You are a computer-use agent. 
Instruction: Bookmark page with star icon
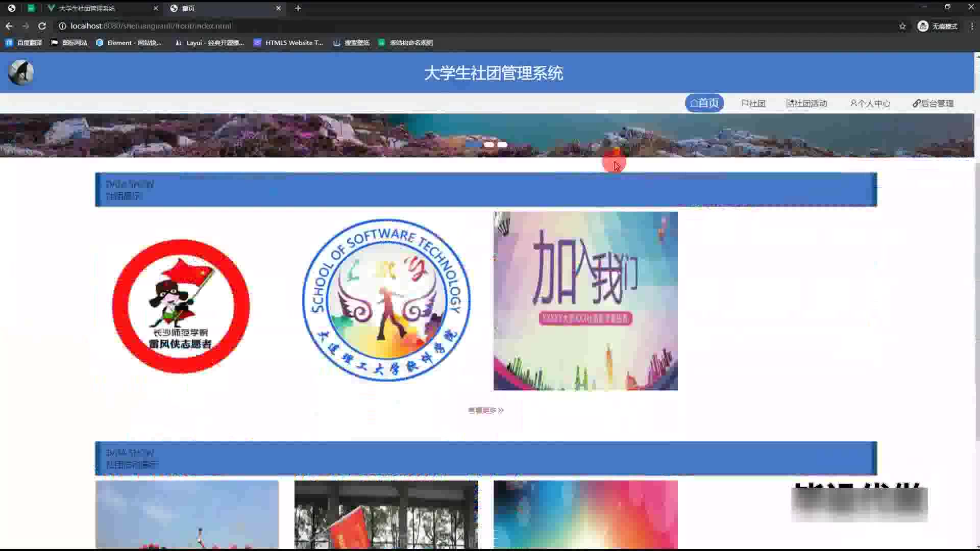pyautogui.click(x=902, y=26)
